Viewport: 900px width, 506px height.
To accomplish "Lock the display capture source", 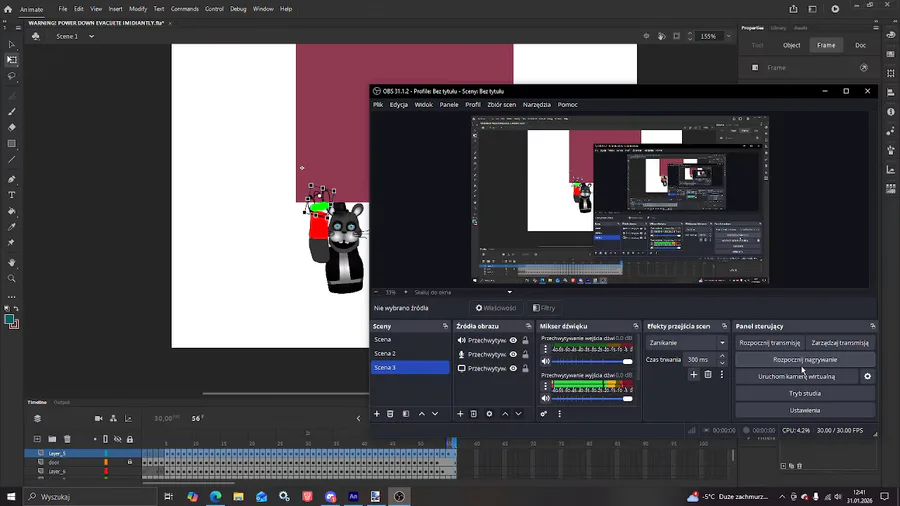I will (525, 368).
